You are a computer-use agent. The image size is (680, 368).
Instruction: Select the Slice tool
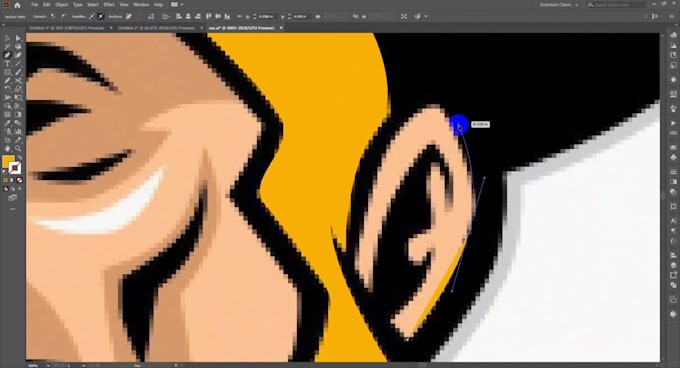tap(18, 140)
